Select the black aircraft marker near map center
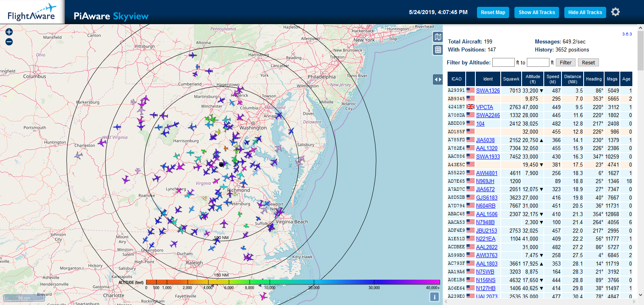 click(x=221, y=165)
